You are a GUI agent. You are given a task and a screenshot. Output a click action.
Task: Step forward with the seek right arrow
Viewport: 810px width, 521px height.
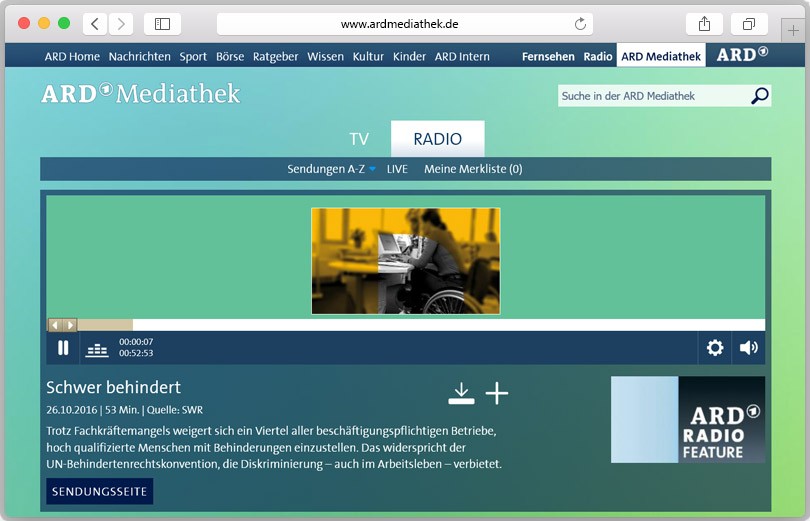70,324
